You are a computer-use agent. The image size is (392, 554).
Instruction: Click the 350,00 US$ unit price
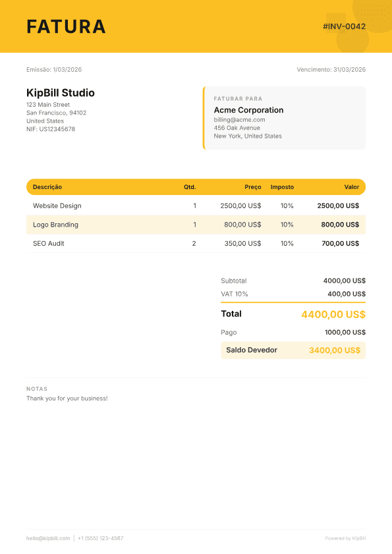tap(243, 244)
